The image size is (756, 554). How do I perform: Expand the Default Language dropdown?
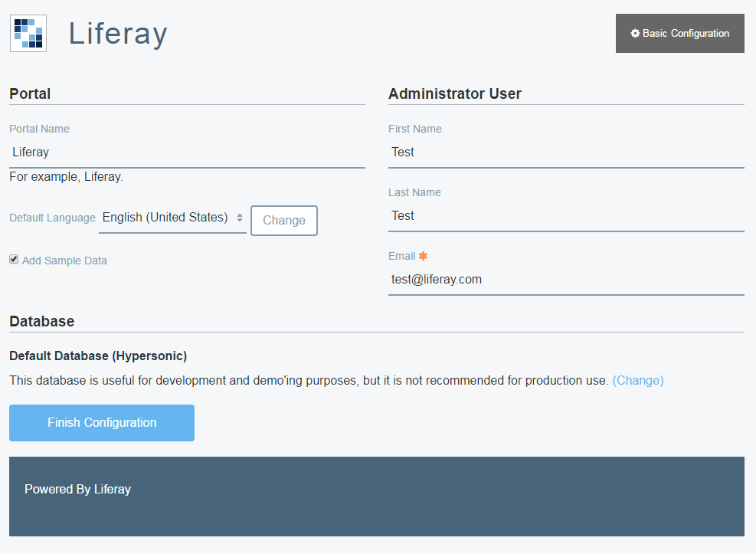coord(172,218)
